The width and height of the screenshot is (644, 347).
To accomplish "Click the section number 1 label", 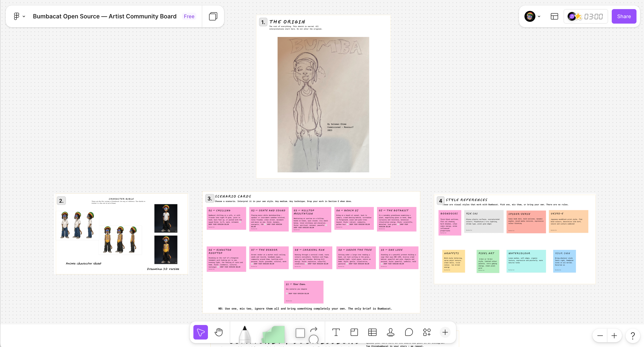I will [263, 22].
